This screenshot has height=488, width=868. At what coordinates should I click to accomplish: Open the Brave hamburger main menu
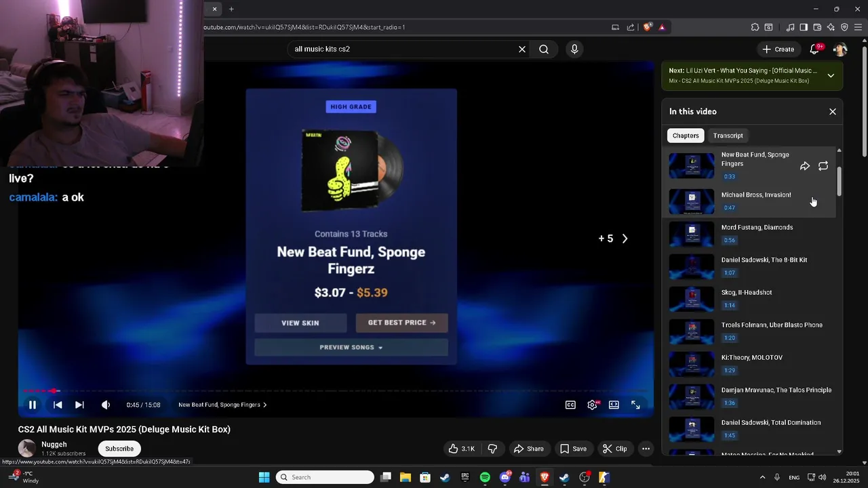point(858,27)
